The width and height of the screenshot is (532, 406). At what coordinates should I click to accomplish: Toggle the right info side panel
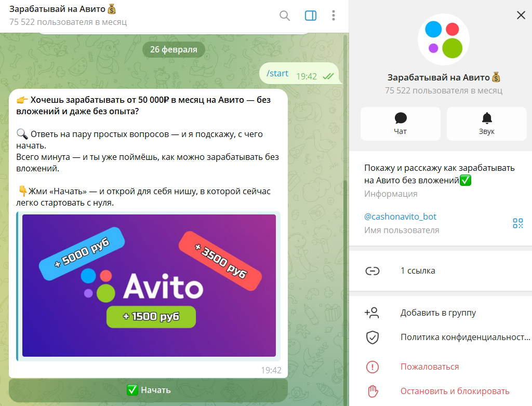tap(311, 16)
